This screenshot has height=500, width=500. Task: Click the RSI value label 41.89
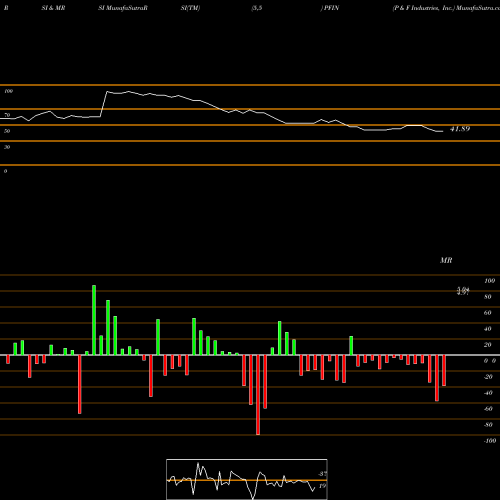[x=460, y=129]
